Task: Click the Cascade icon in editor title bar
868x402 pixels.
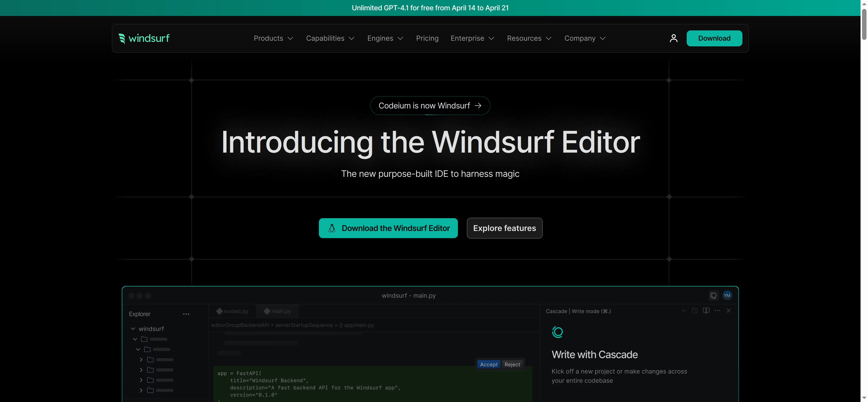Action: pos(713,295)
